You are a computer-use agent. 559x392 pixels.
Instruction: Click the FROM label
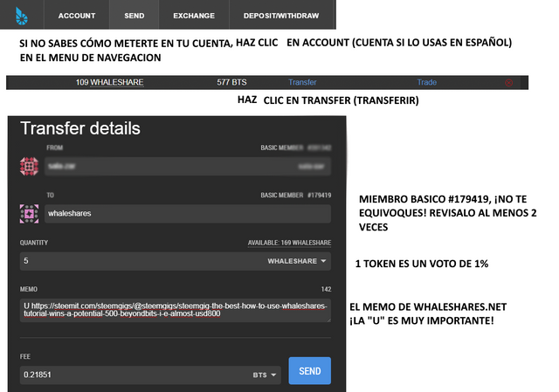[54, 148]
